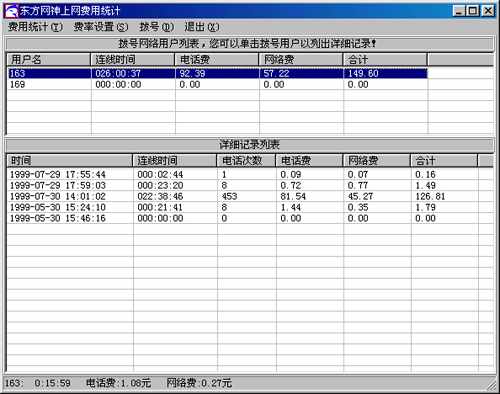Click 电话费 header in user list
This screenshot has width=500, height=394.
217,60
